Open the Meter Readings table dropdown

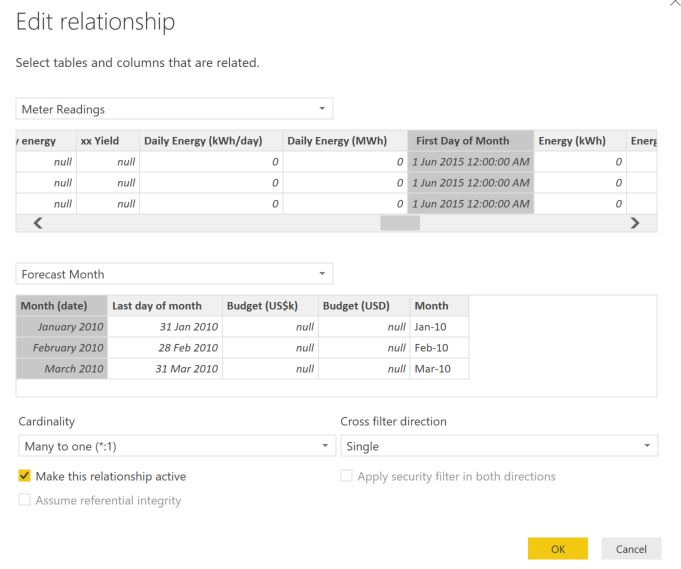174,109
